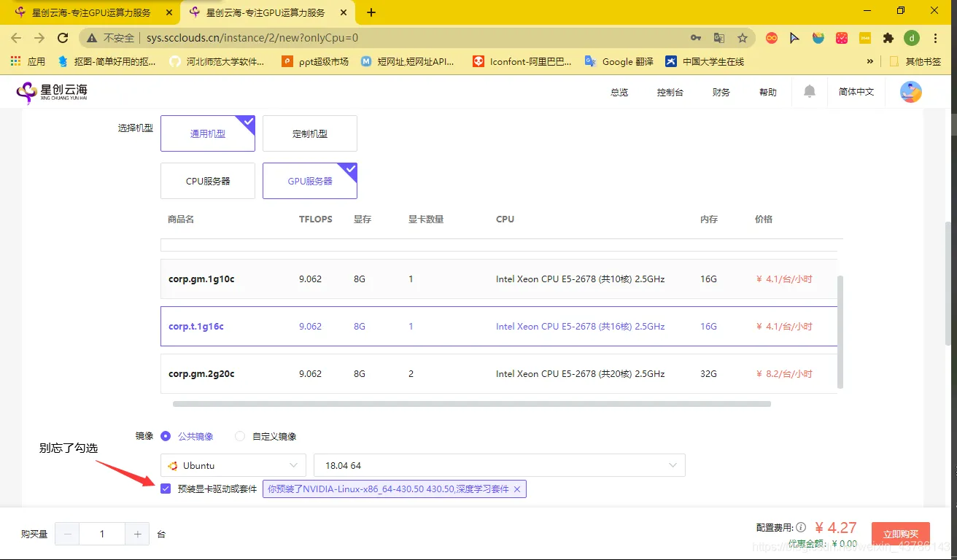Remove the preinstalled NVIDIA driver tag
The height and width of the screenshot is (560, 957).
pos(517,489)
